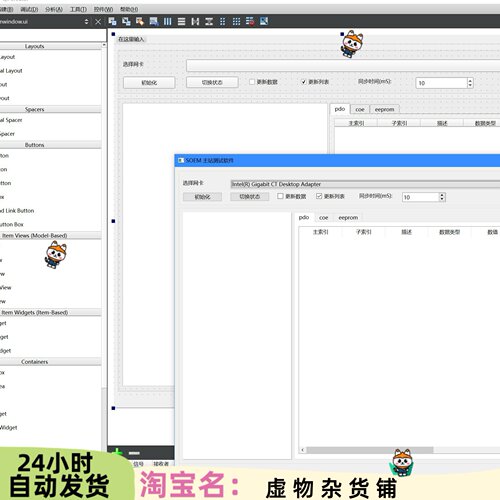Select the eeprom tab in designer form
The image size is (500, 500).
(384, 109)
